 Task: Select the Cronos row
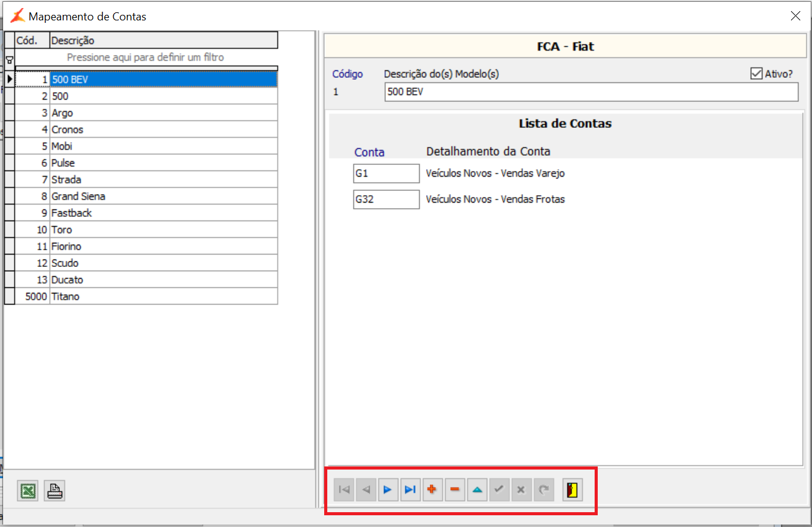[x=146, y=130]
